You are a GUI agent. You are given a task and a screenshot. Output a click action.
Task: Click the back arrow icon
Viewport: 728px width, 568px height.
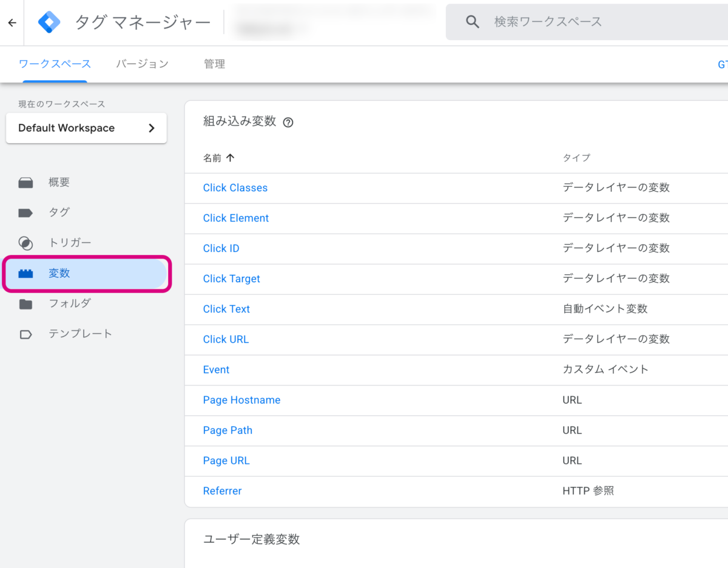pos(12,23)
